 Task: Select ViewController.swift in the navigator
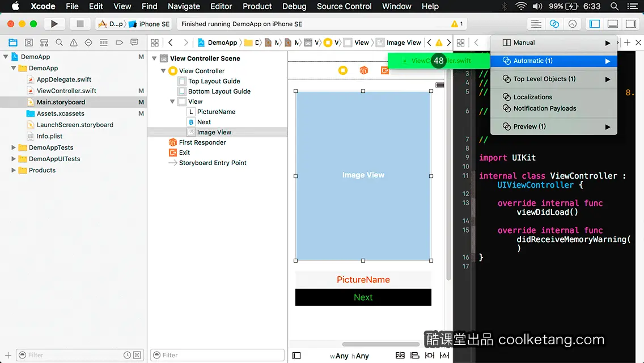pos(66,90)
